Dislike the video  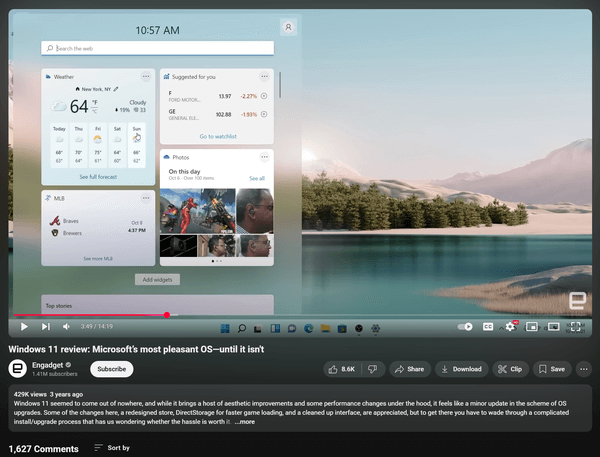[373, 369]
